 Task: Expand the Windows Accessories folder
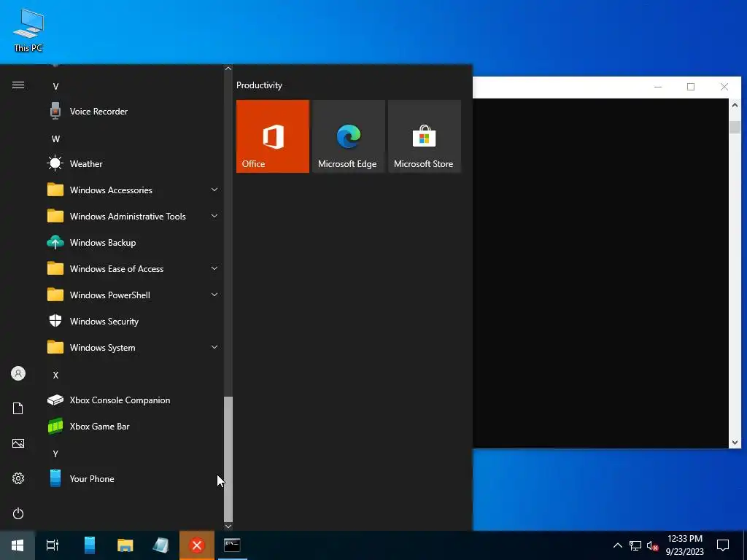133,190
